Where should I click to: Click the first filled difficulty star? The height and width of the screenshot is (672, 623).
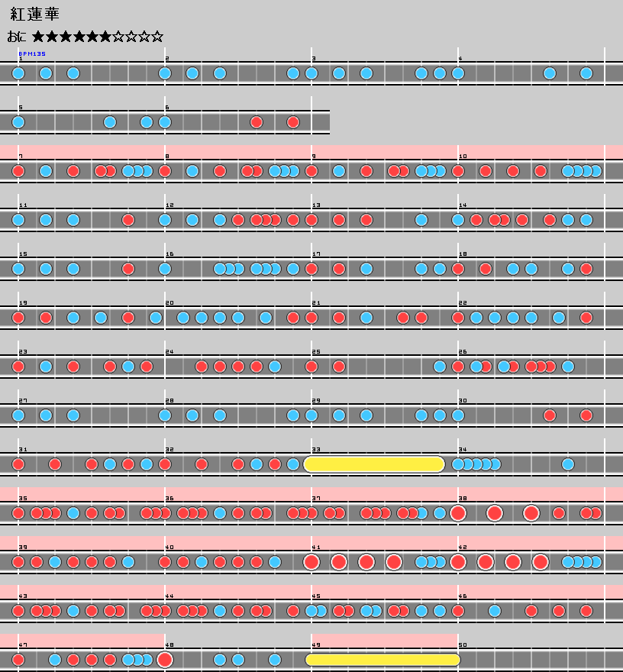[x=39, y=36]
